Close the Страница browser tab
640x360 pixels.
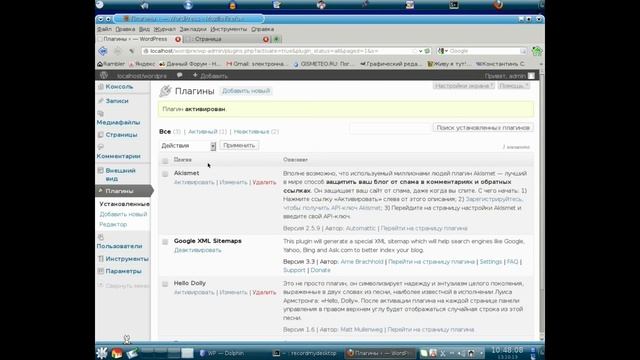pyautogui.click(x=266, y=39)
